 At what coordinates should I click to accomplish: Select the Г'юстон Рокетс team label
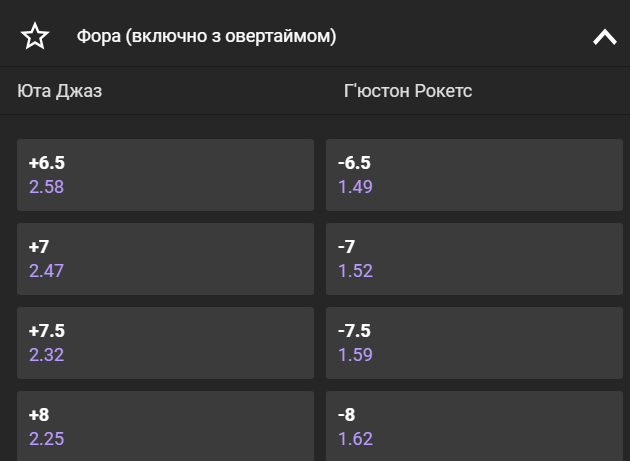tap(408, 91)
